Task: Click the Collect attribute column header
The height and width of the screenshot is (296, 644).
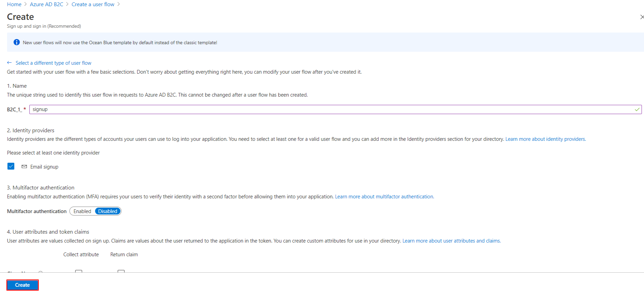Action: pos(81,255)
